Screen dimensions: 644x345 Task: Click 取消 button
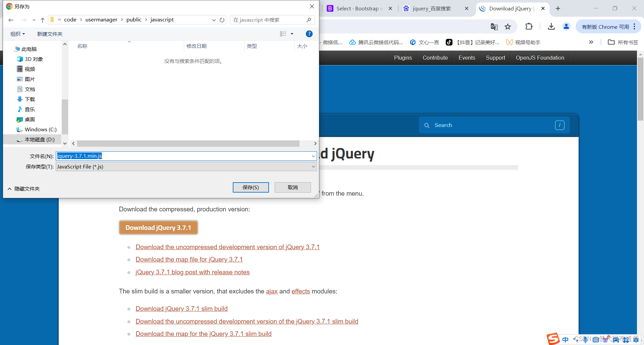coord(293,187)
